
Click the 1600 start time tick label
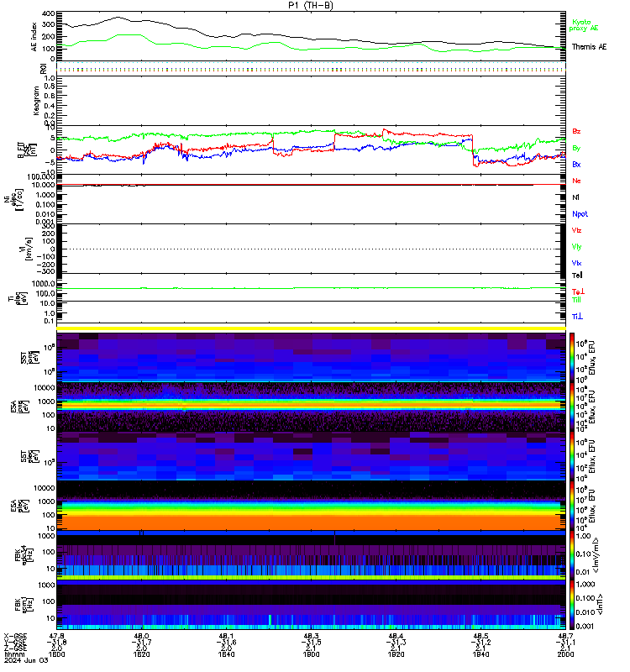pos(56,654)
